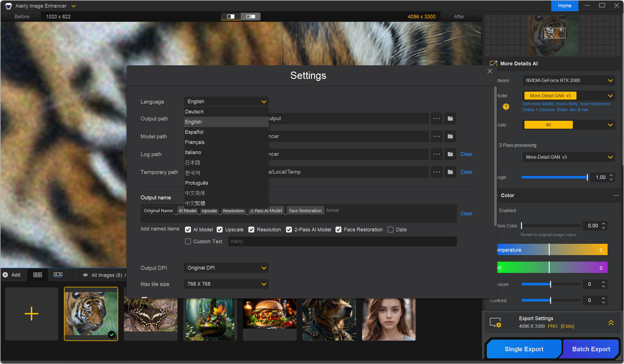Click browse dots button for Model path

point(436,136)
